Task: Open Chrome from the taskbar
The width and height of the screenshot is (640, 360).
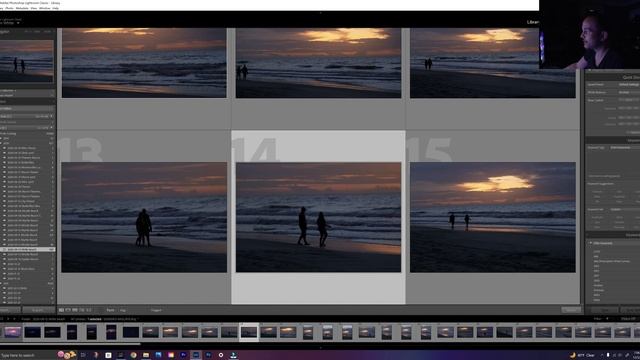Action: 133,355
